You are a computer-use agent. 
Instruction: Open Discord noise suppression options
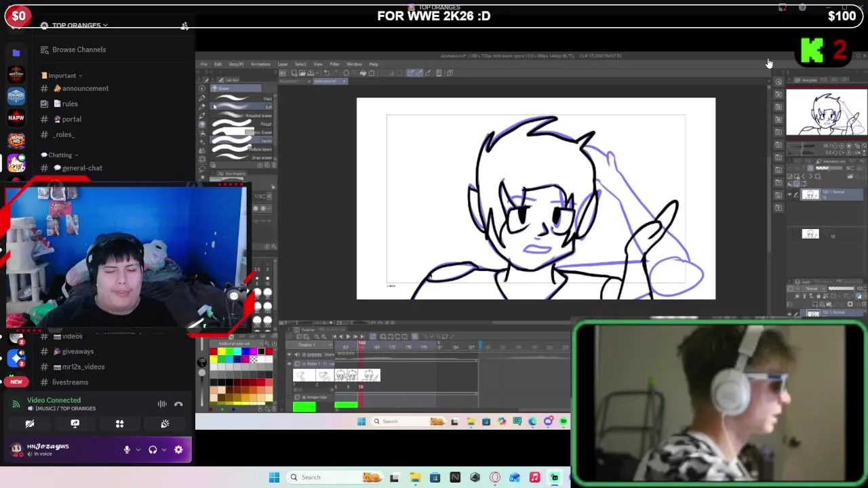pyautogui.click(x=162, y=404)
